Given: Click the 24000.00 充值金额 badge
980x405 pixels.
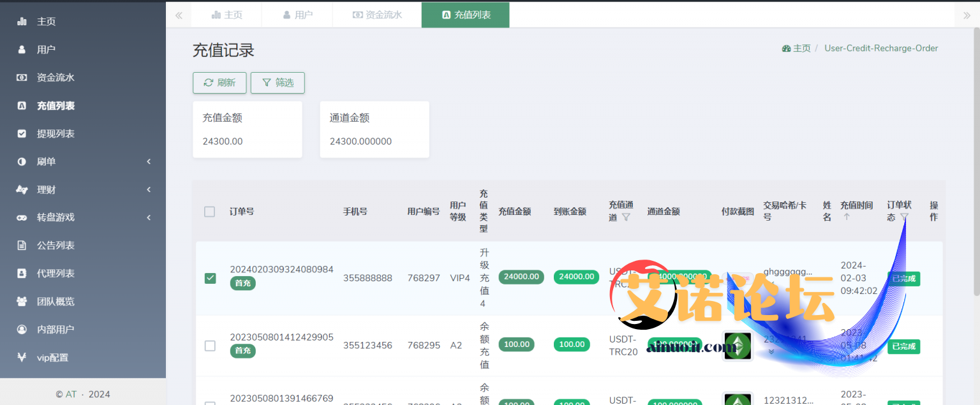Looking at the screenshot, I should (x=521, y=277).
